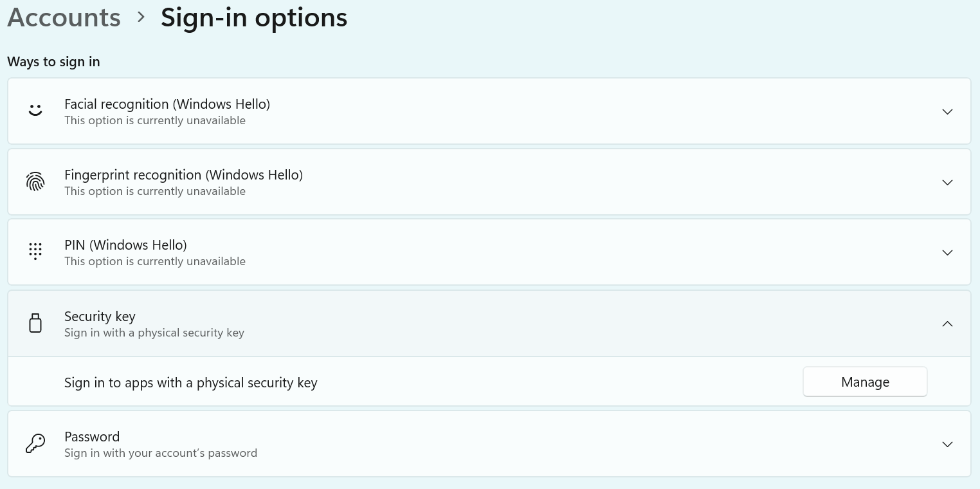980x489 pixels.
Task: Click 'Sign in to apps with a physical security key' label
Action: (x=191, y=382)
